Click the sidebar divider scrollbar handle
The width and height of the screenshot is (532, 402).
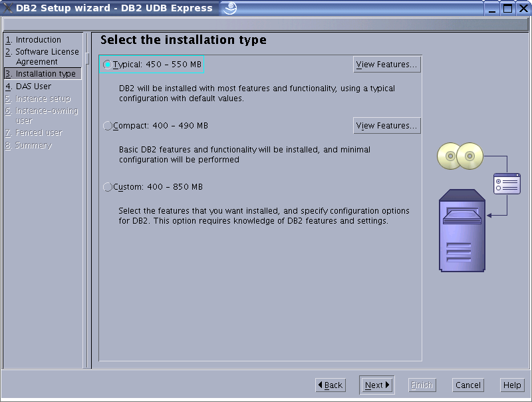point(87,59)
